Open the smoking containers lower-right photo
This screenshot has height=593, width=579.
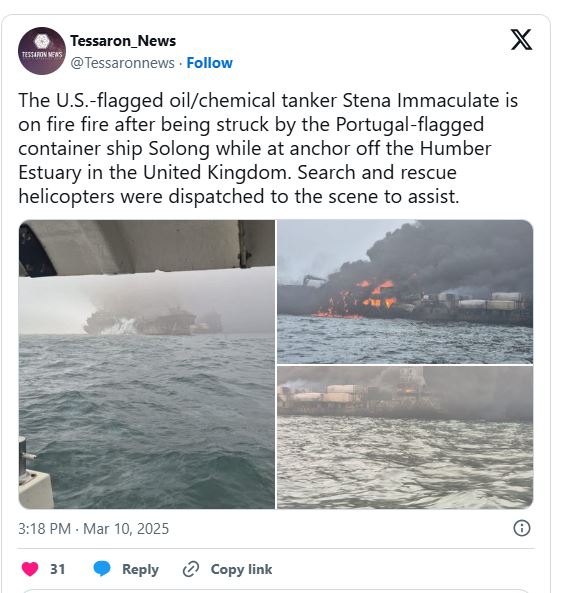coord(405,438)
